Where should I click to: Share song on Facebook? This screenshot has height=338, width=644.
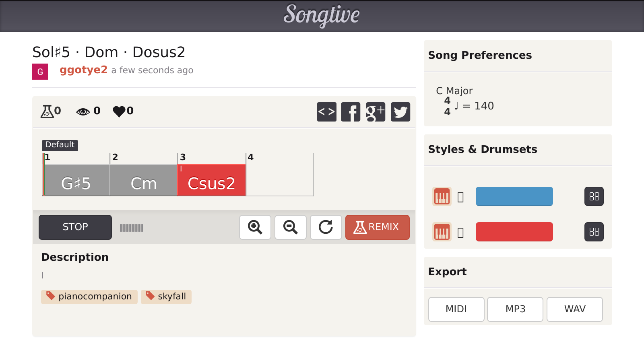[x=351, y=112]
